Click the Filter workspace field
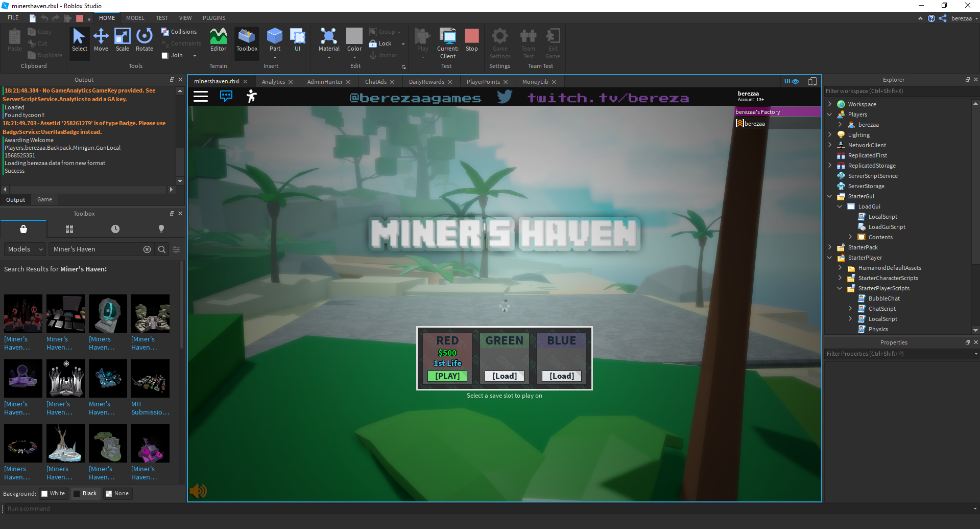The width and height of the screenshot is (980, 529). (x=901, y=91)
